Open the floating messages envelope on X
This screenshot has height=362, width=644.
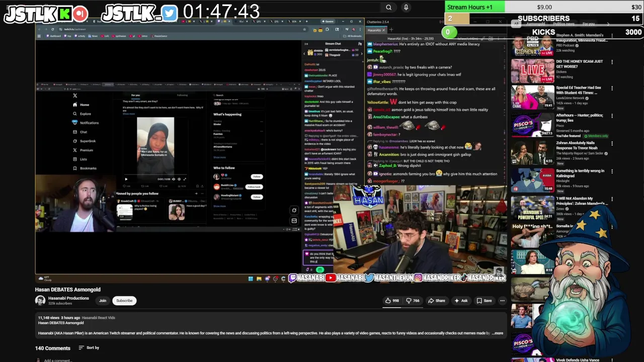(294, 221)
